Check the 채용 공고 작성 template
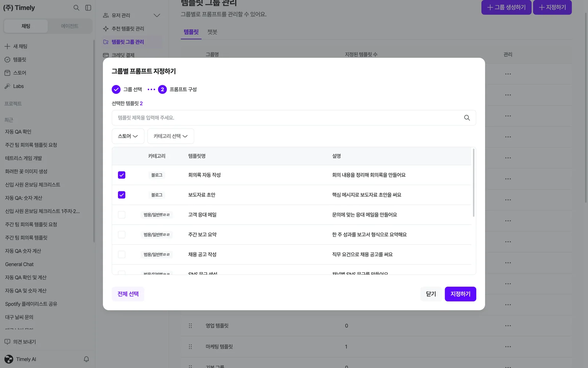Image resolution: width=588 pixels, height=368 pixels. [x=122, y=255]
